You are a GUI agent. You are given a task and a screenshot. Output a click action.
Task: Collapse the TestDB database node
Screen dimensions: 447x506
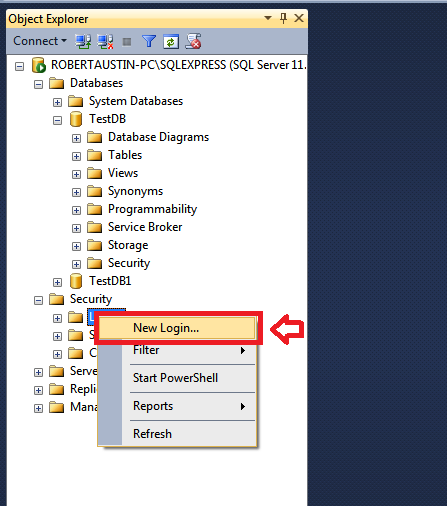[x=57, y=120]
